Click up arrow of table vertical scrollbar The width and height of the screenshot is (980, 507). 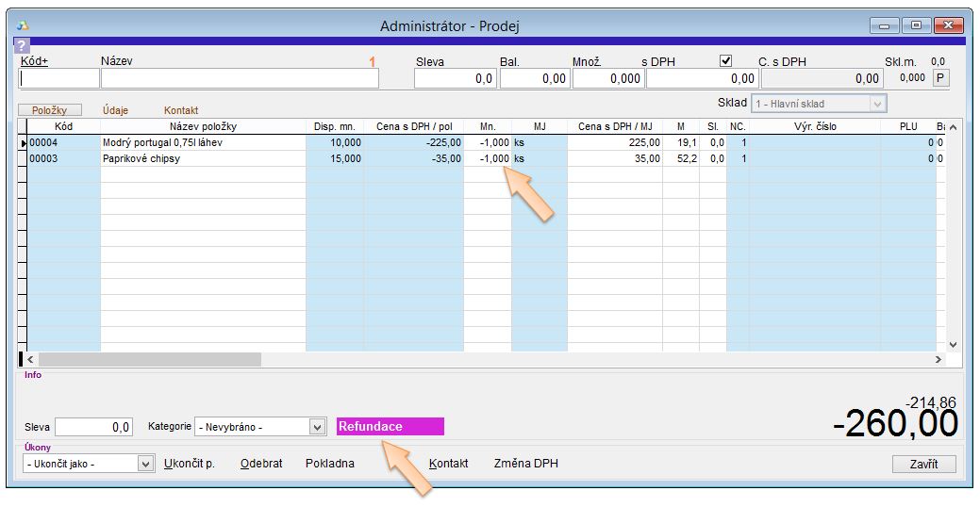click(952, 127)
